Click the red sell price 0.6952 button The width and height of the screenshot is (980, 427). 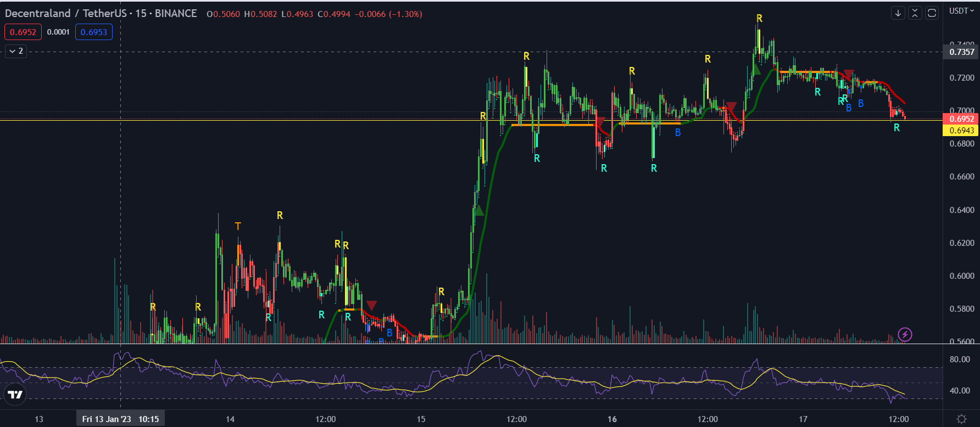tap(23, 32)
